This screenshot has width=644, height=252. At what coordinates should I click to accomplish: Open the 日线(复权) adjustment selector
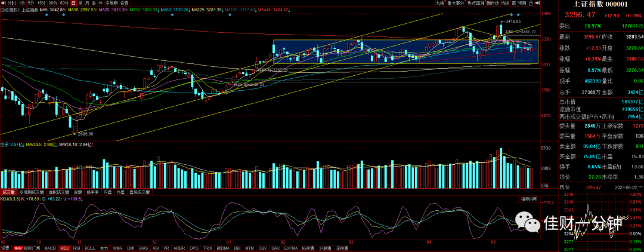(x=10, y=8)
